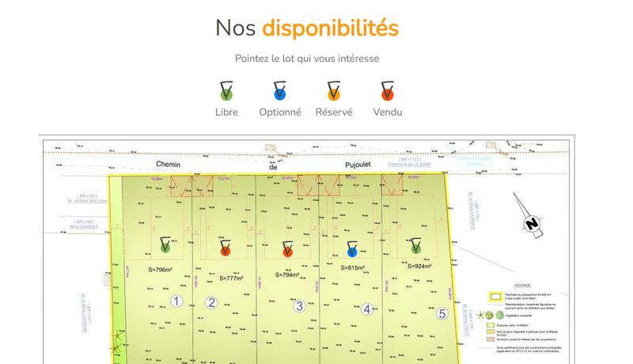Click the circled lot number 1
The height and width of the screenshot is (364, 633).
point(176,301)
